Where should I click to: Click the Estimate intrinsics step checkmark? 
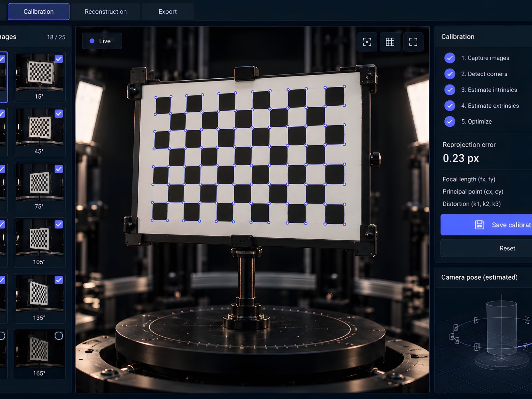(450, 90)
